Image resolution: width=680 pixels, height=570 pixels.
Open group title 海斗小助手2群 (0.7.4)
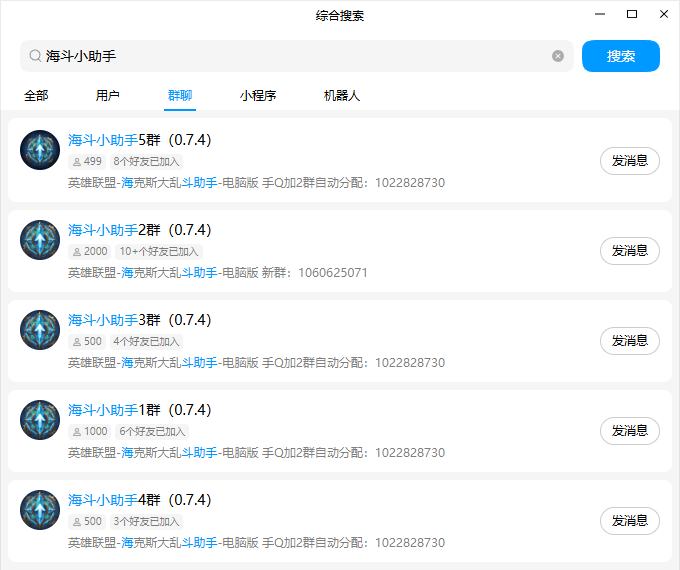(140, 230)
